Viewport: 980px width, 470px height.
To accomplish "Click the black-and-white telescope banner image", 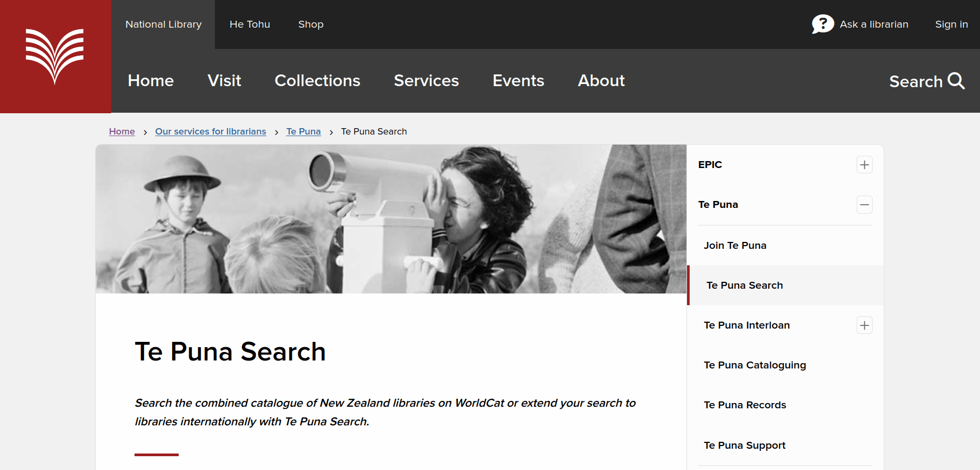I will coord(391,219).
